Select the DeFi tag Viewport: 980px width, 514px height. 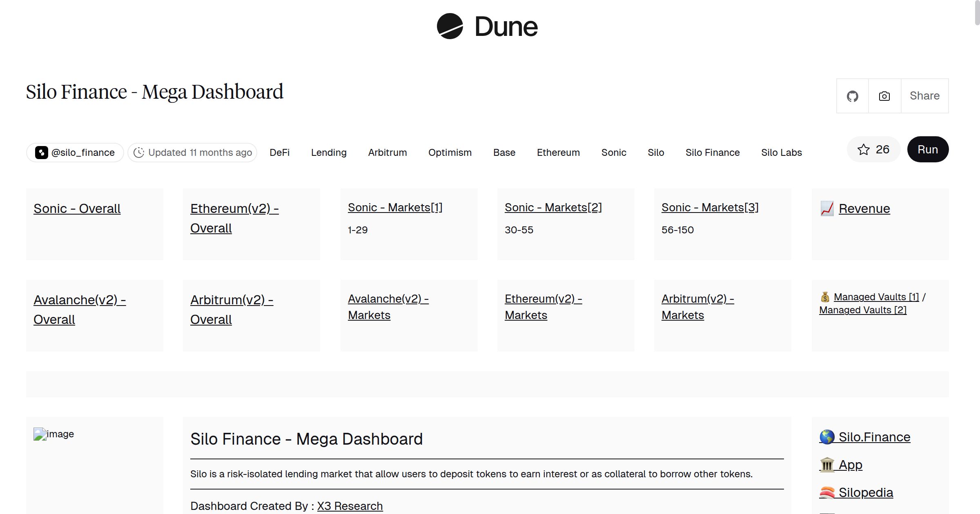click(280, 152)
